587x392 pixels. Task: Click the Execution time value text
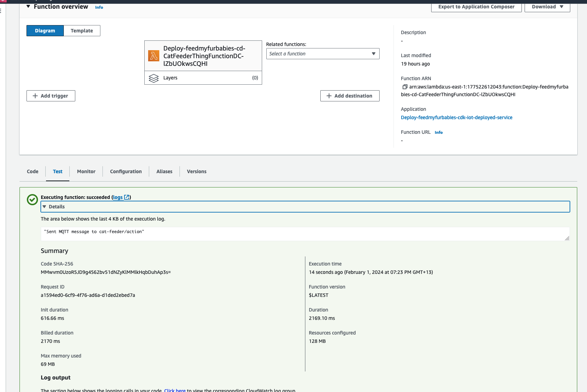pos(371,272)
